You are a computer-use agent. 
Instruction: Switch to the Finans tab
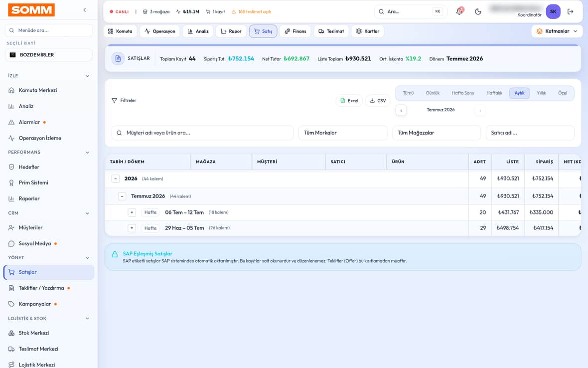[x=295, y=31]
